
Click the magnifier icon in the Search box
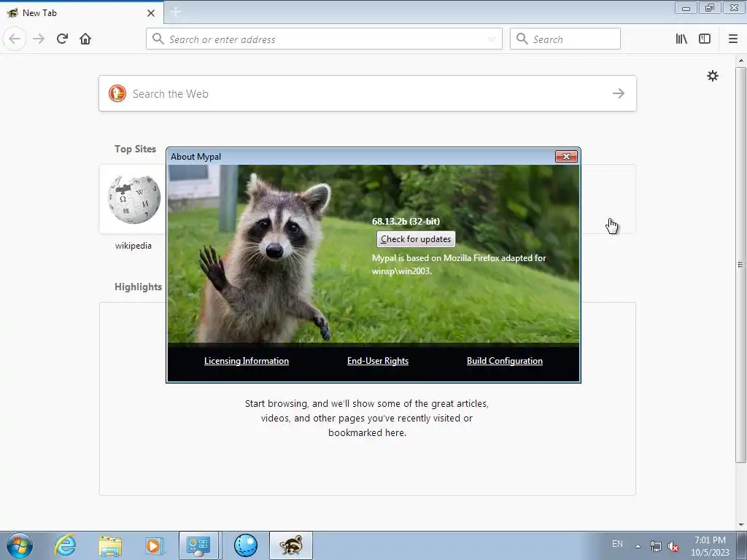click(522, 39)
